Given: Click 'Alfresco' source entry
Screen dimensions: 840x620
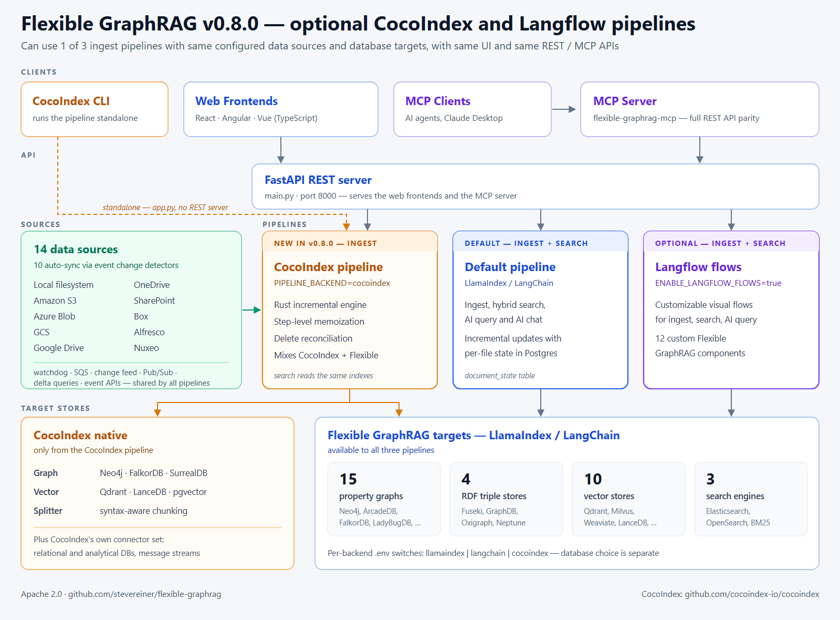Looking at the screenshot, I should coord(149,332).
